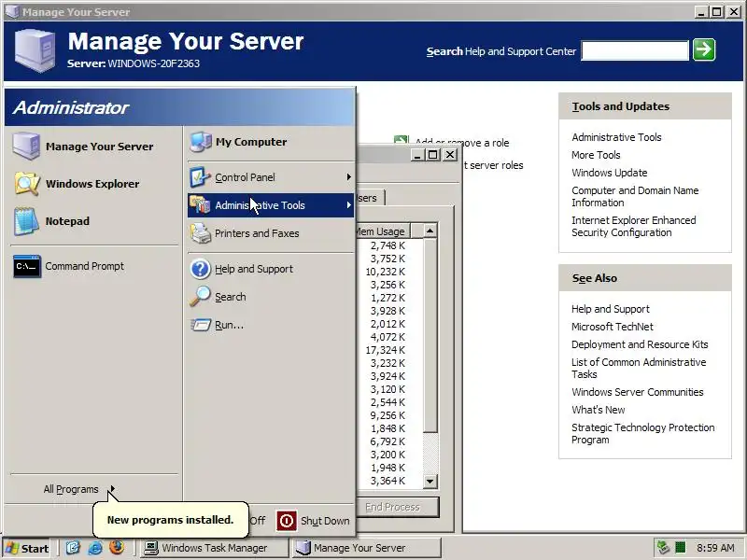This screenshot has width=747, height=560.
Task: Open Deployment and Resource Kits link
Action: (640, 344)
